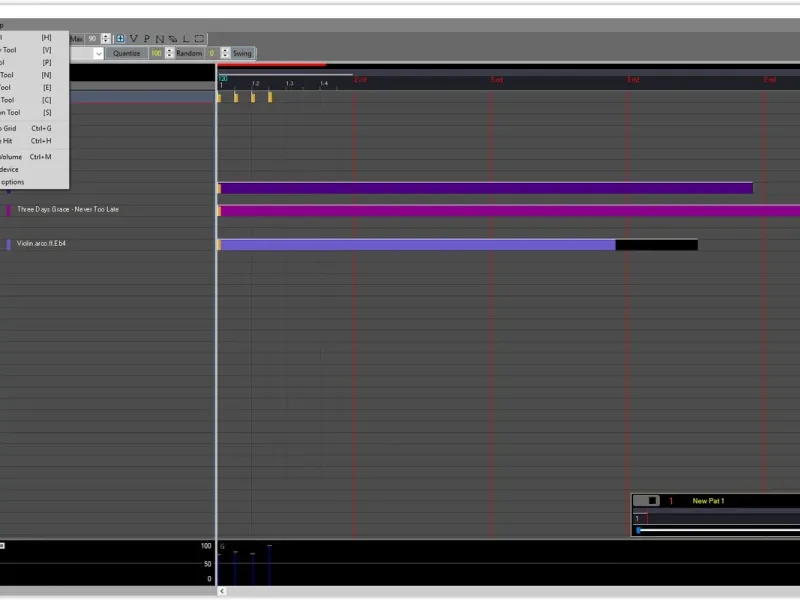Select the hit tool icon in toolbar
Screen dimensions: 800x600
(x=120, y=39)
